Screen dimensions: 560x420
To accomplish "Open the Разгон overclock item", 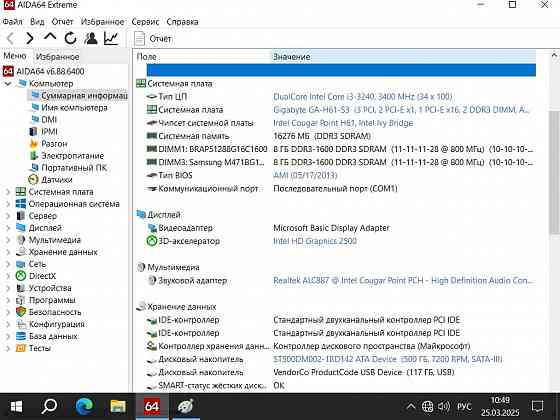I will tap(54, 144).
